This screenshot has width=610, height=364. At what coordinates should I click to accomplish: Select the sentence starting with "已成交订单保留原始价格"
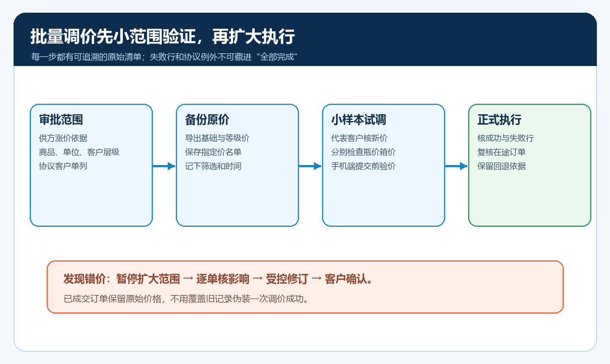coord(186,299)
